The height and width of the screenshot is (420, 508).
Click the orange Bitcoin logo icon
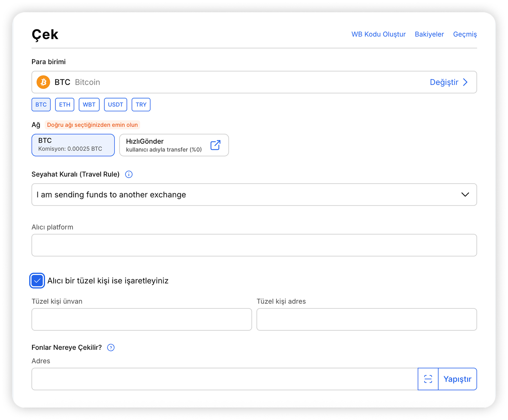43,82
